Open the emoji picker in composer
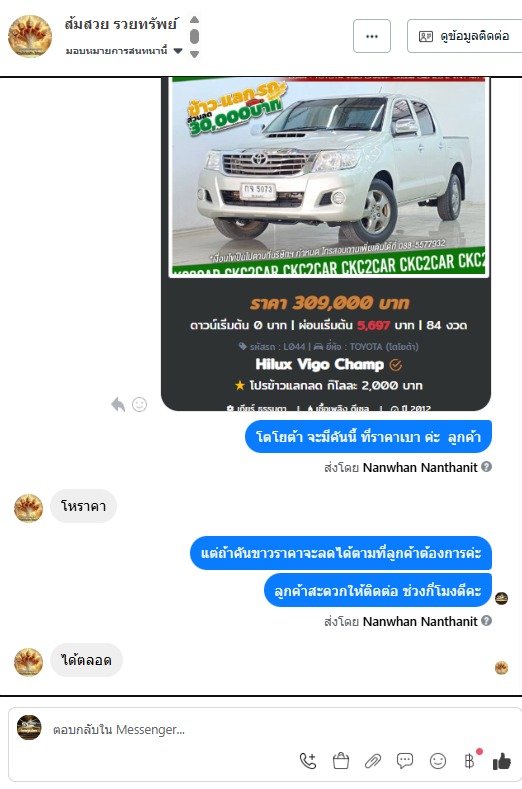Image resolution: width=522 pixels, height=789 pixels. [x=437, y=761]
